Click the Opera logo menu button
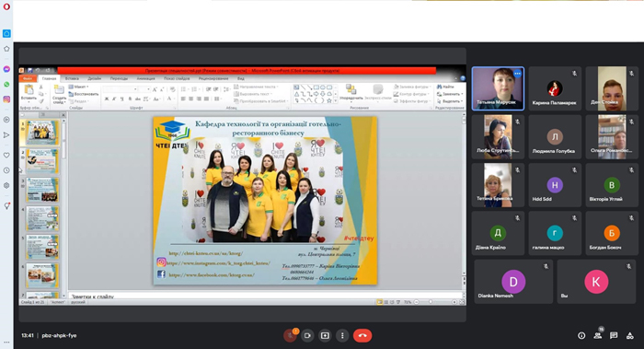Screen dimensions: 644x349 point(6,7)
